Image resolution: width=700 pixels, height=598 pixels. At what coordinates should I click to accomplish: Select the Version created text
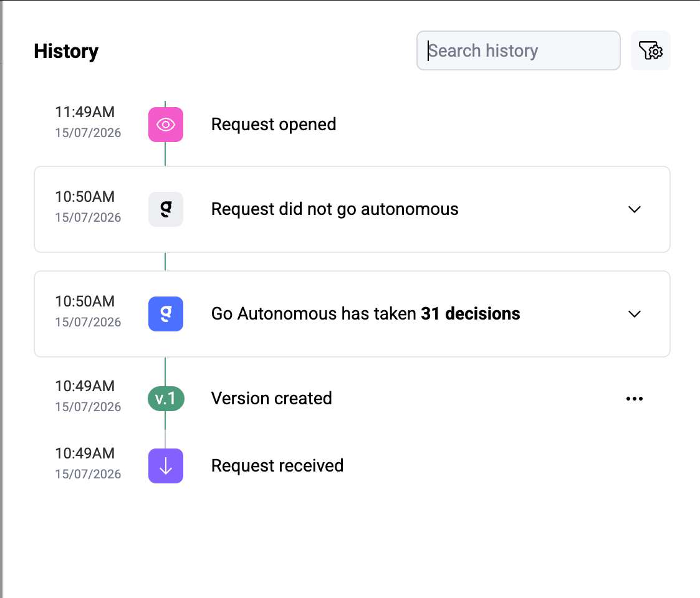tap(271, 399)
